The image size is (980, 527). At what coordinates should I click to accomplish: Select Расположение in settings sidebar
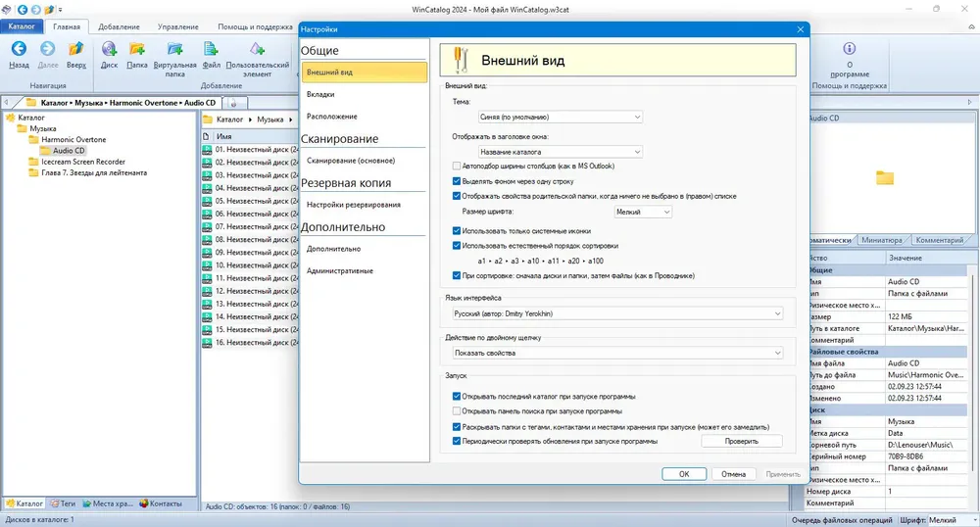click(364, 117)
